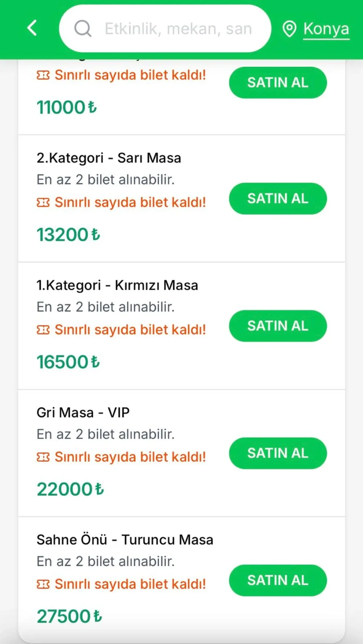Buy the Gri Masa VIP ticket

coord(278,453)
